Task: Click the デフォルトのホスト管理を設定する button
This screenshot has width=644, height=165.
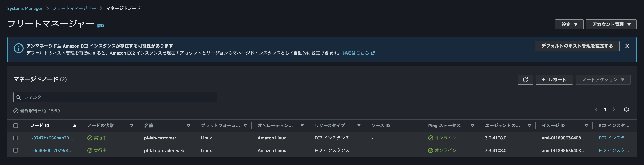Action: 577,46
